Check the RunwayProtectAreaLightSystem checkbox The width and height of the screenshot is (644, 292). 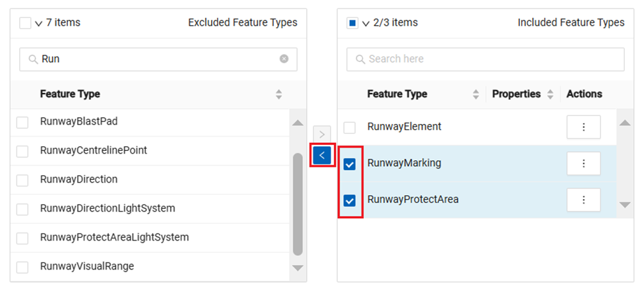pyautogui.click(x=22, y=238)
